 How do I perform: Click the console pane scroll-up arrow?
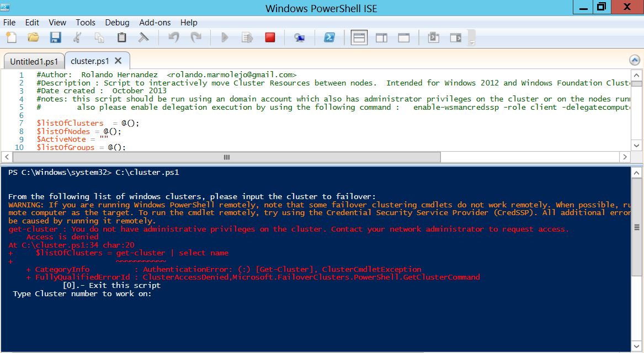coord(636,173)
